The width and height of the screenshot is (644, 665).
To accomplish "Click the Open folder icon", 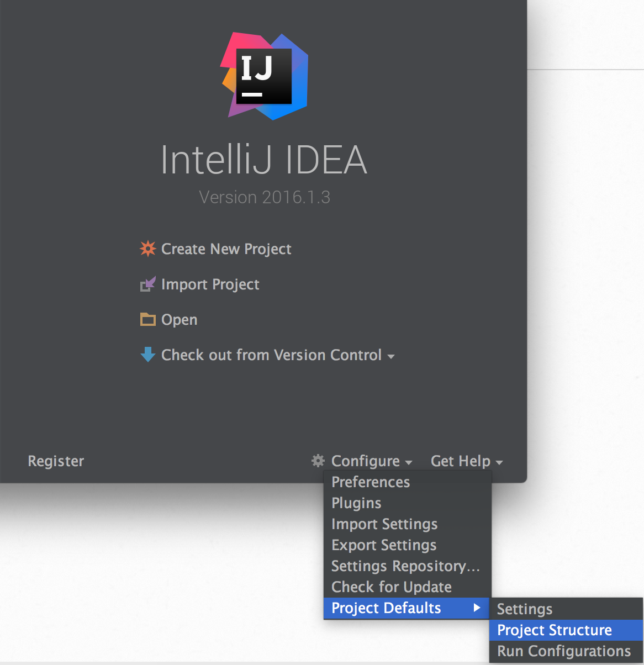I will coord(147,319).
